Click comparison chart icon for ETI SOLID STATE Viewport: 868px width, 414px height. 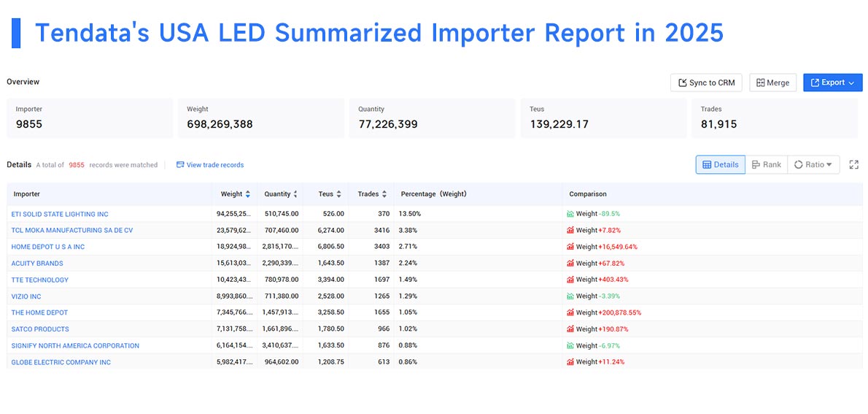click(x=570, y=214)
